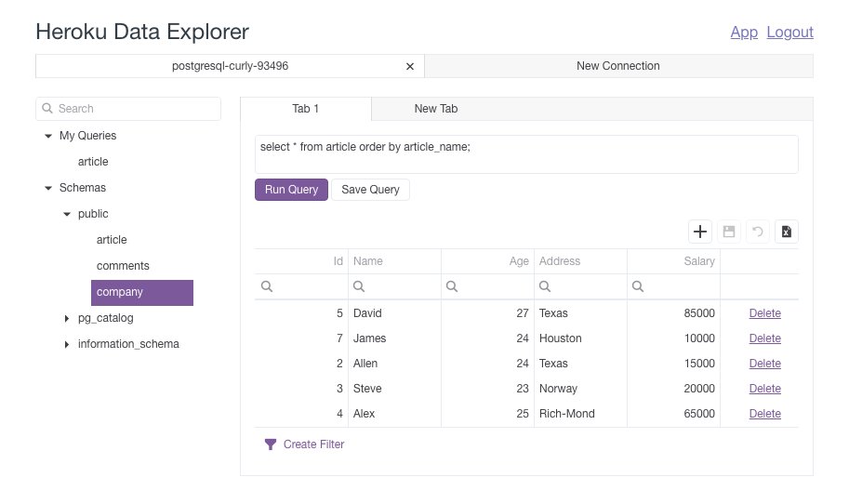Select the article table under public
The width and height of the screenshot is (849, 504).
112,240
